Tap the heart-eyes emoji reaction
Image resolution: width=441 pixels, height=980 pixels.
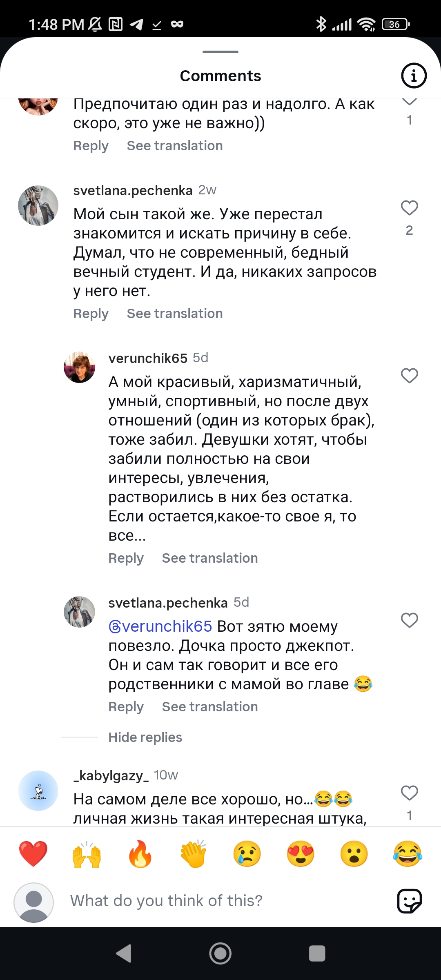pyautogui.click(x=301, y=854)
